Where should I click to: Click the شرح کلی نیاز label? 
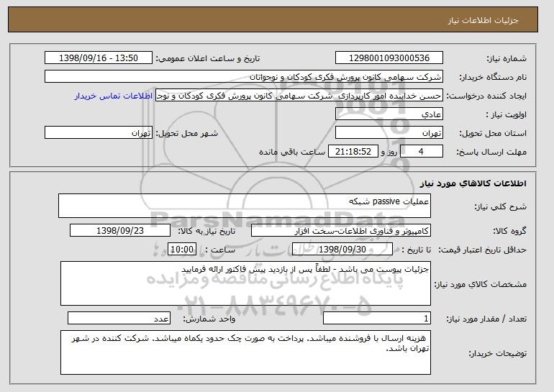pyautogui.click(x=500, y=206)
